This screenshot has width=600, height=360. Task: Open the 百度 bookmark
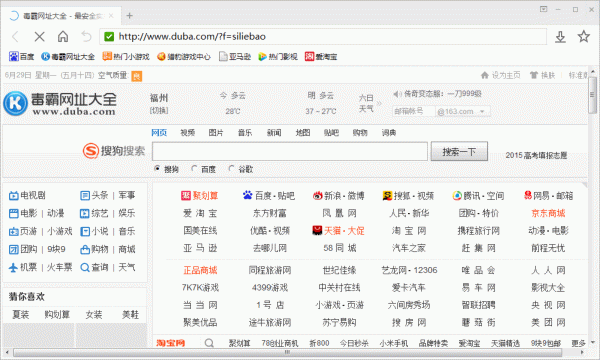click(21, 57)
